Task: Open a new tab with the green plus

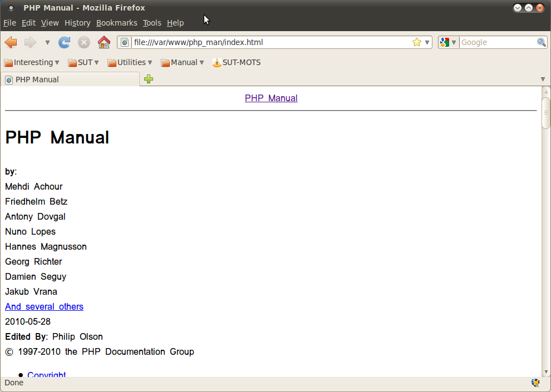Action: pos(149,79)
